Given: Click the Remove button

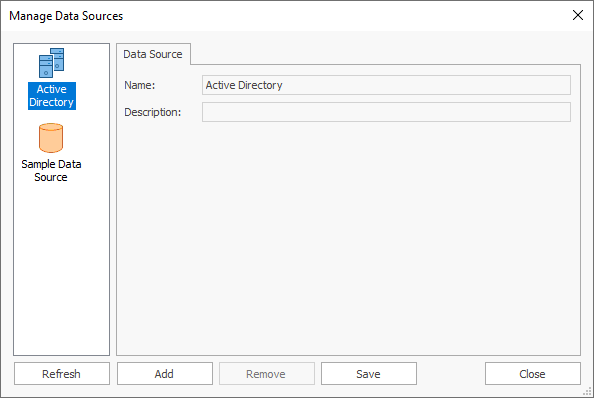Looking at the screenshot, I should coord(267,374).
